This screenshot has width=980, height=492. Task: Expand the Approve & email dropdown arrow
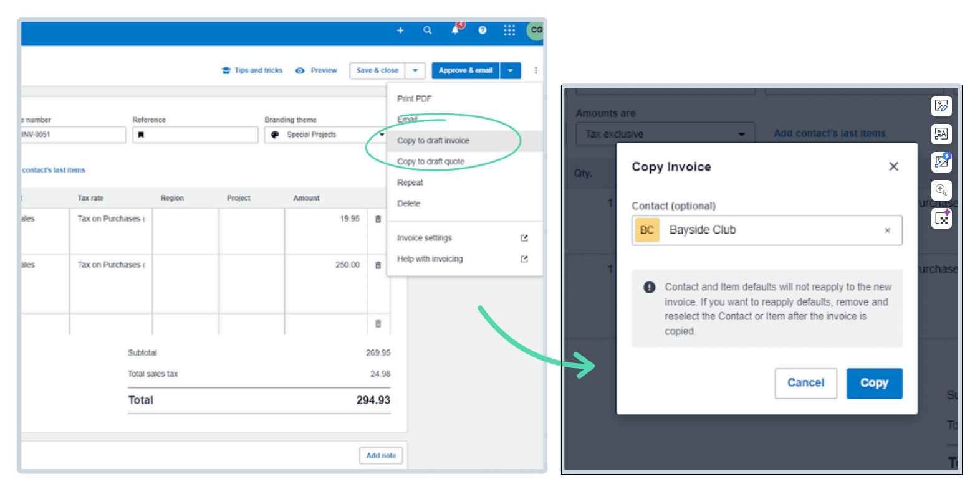point(511,70)
